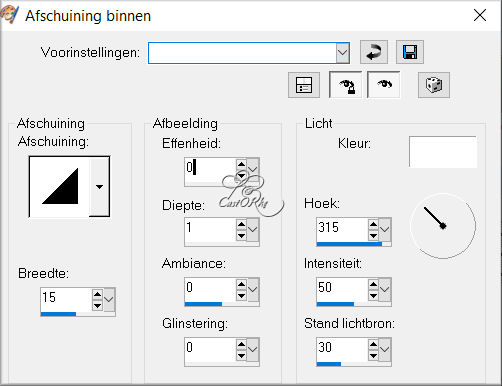Open the Ambiance slider dropdown arrow

point(253,290)
